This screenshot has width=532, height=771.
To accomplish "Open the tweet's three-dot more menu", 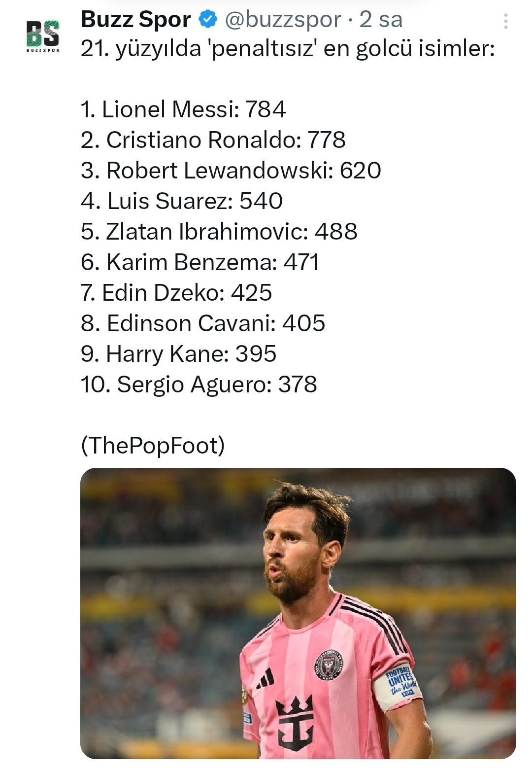I will coord(505,21).
